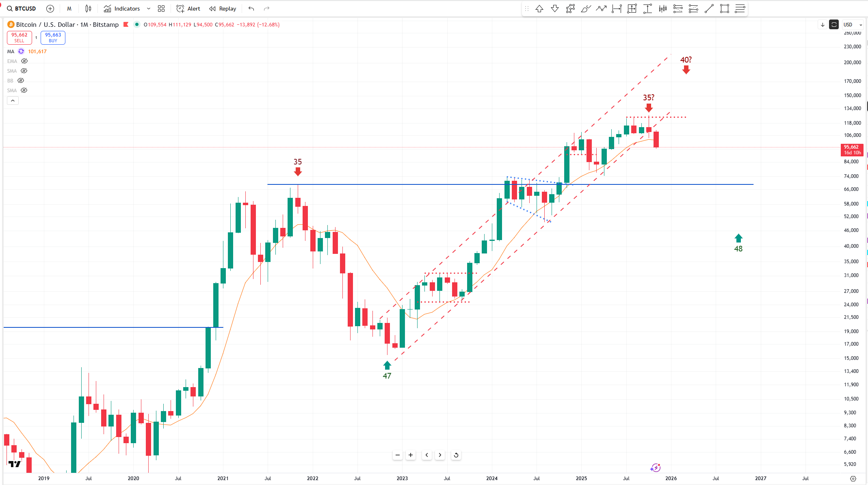Viewport: 868px width, 485px height.
Task: Select the arrow down marker drawing tool
Action: [x=555, y=9]
